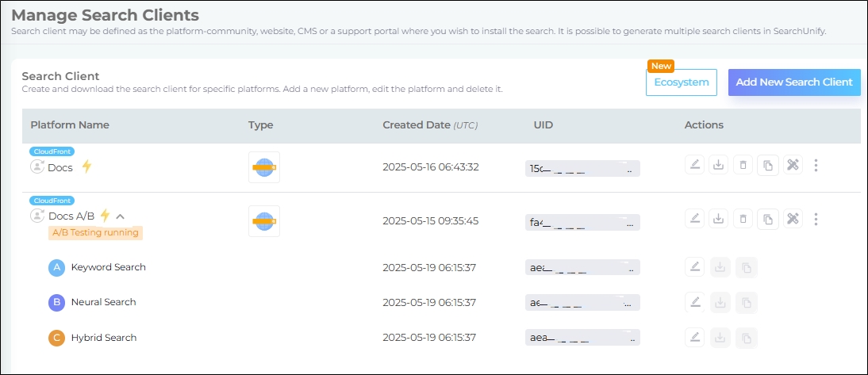The image size is (868, 375).
Task: Click the copy icon for Docs A/B
Action: (x=767, y=219)
